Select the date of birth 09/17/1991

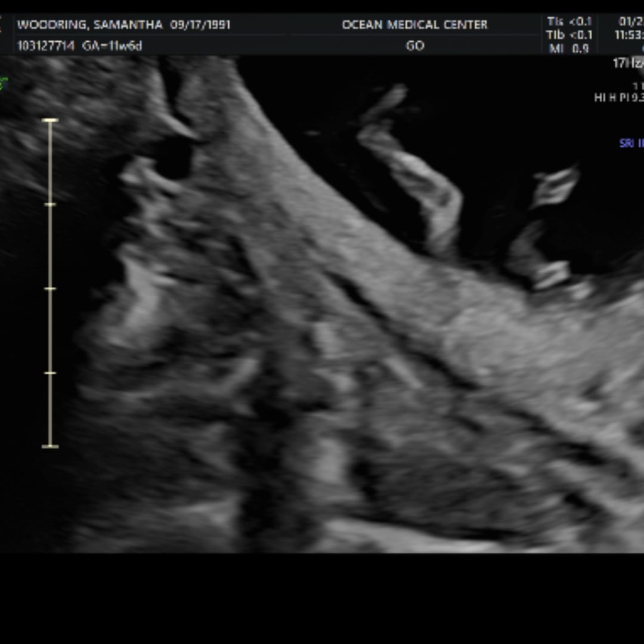coord(200,25)
